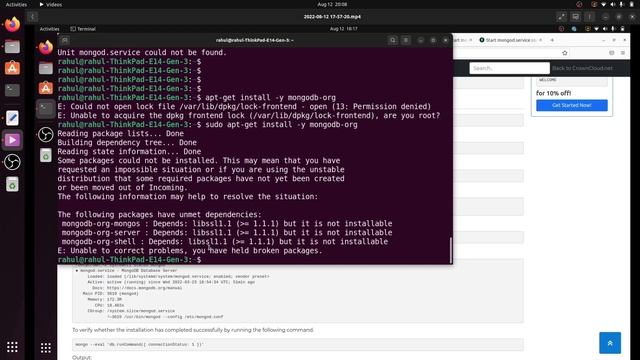Click Trash in the recorded dock

tap(46, 155)
